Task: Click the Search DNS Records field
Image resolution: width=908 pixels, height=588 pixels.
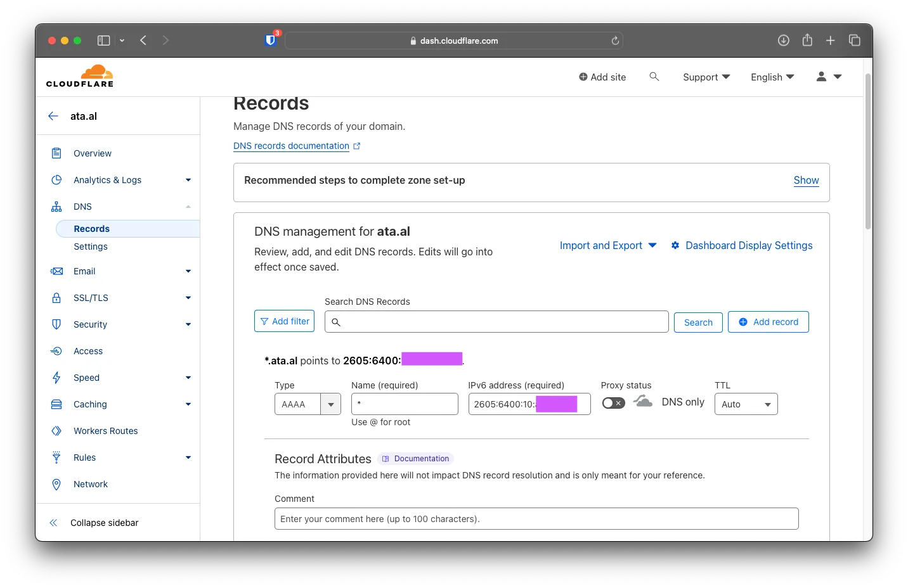Action: (x=496, y=322)
